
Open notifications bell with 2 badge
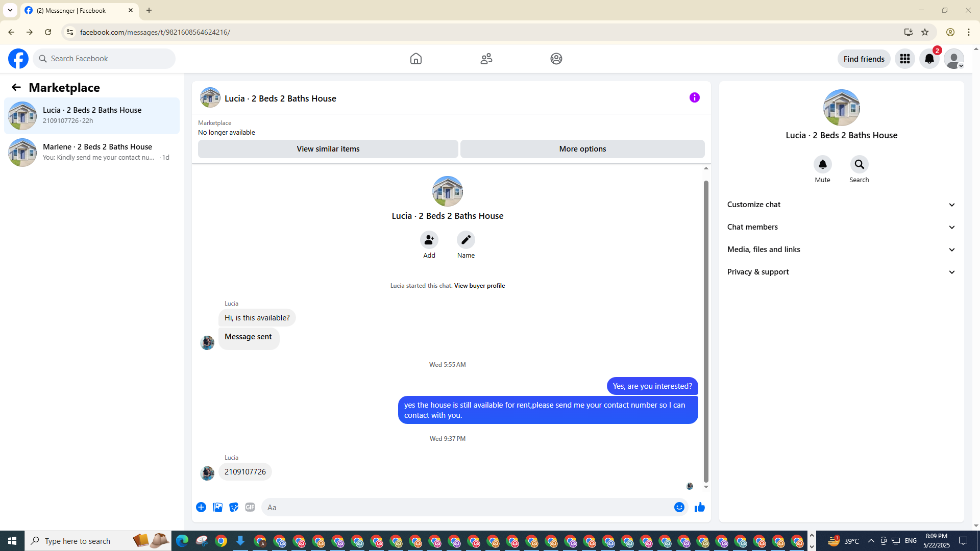pyautogui.click(x=929, y=59)
